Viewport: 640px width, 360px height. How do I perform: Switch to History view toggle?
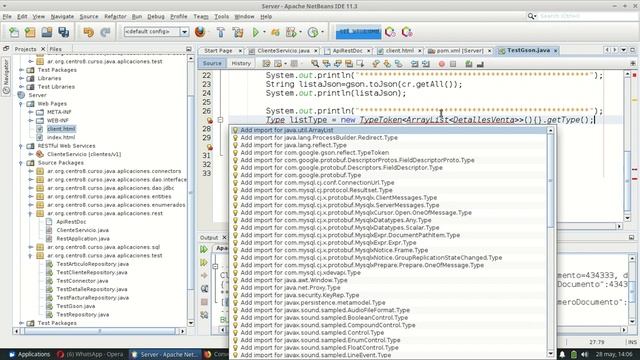point(241,63)
